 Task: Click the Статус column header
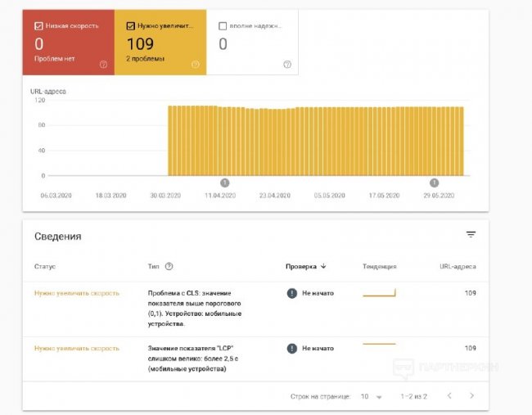44,266
